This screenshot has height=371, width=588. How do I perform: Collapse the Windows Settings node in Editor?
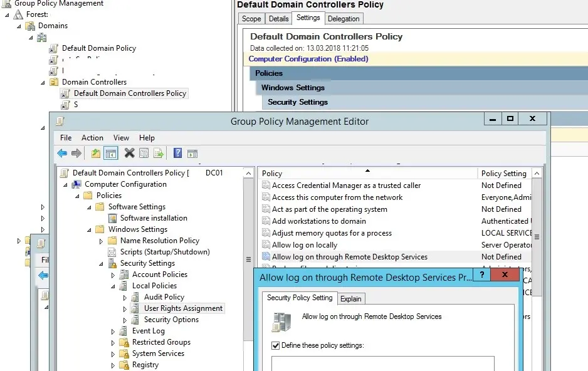(x=89, y=230)
